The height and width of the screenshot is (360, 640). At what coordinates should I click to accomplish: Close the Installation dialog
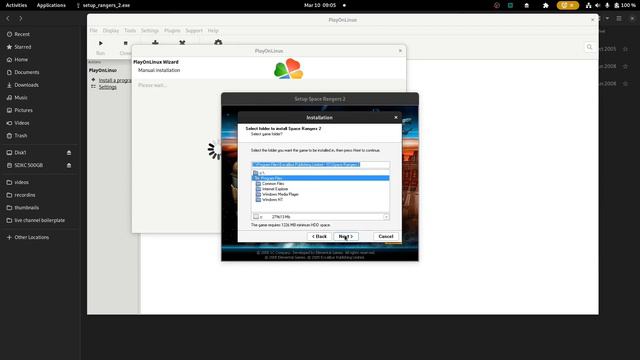[396, 118]
